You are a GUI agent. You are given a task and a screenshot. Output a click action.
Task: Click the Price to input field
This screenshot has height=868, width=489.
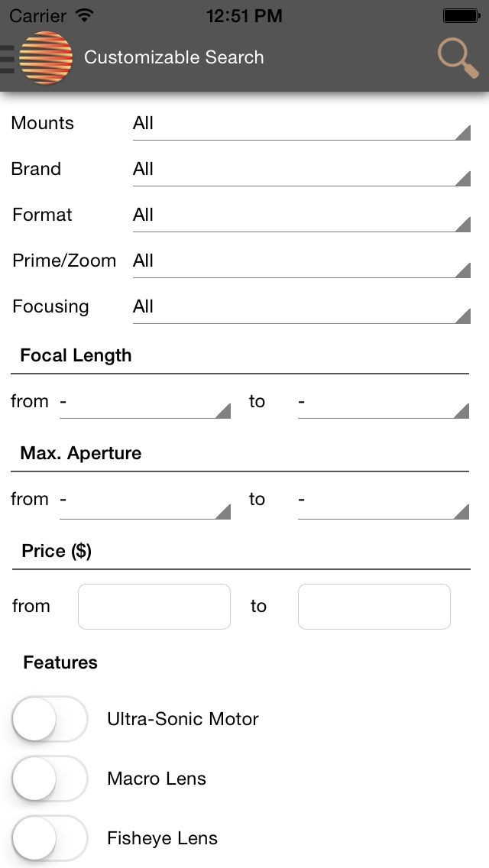[374, 607]
